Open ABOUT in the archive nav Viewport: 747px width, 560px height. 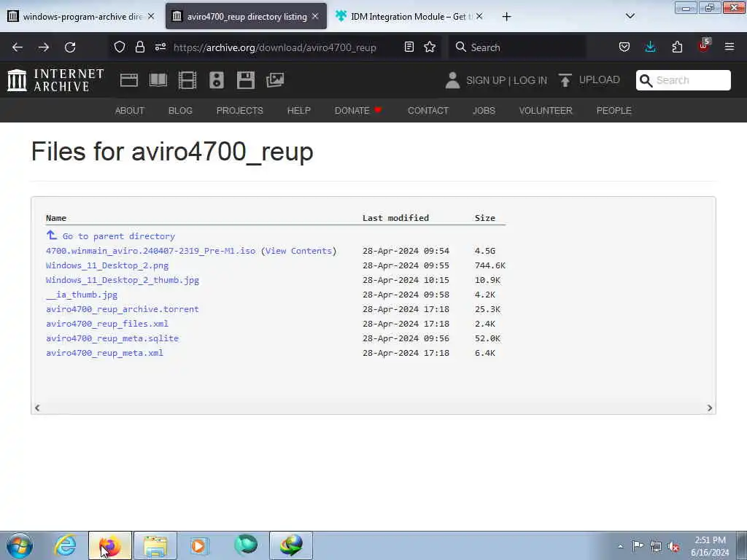[130, 111]
